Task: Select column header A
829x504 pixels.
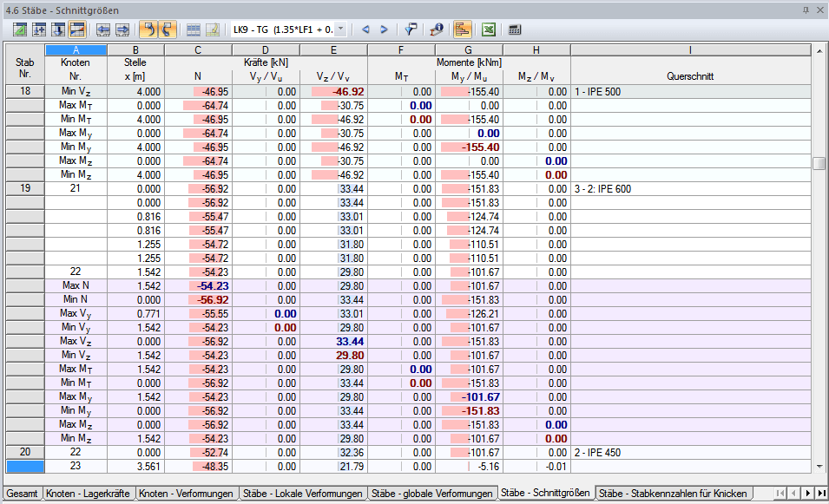Action: tap(76, 50)
